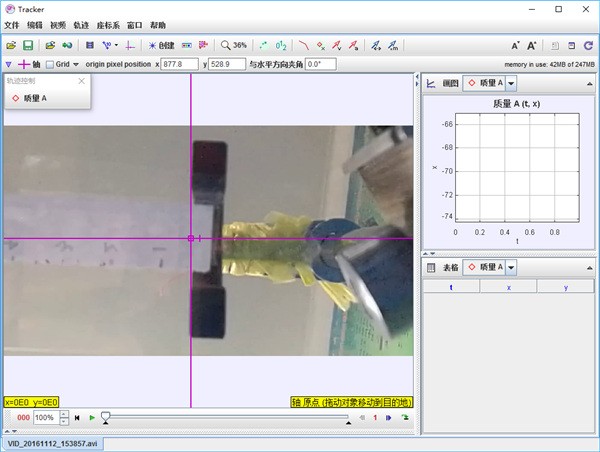Click the smaller font size icon
Screen dimensions: 600x452
click(516, 45)
